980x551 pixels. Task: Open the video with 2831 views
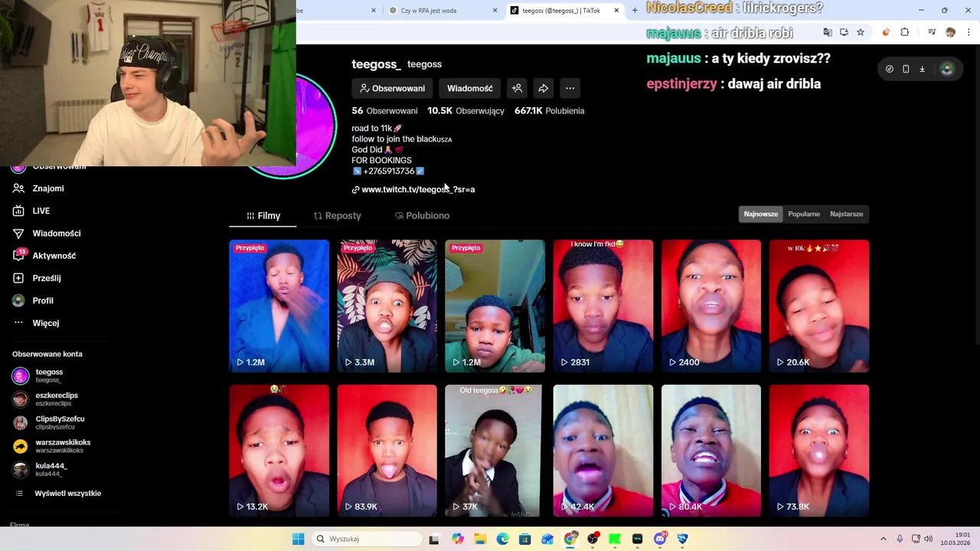coord(603,306)
